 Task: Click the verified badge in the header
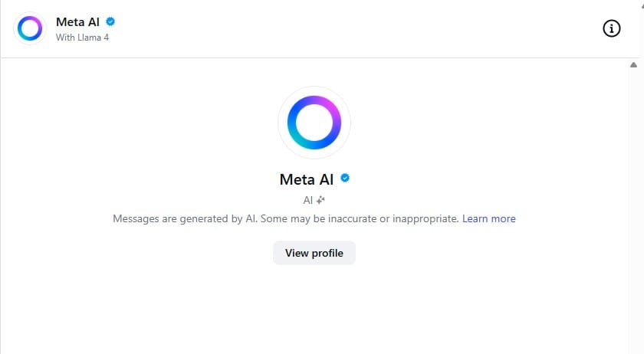[110, 21]
